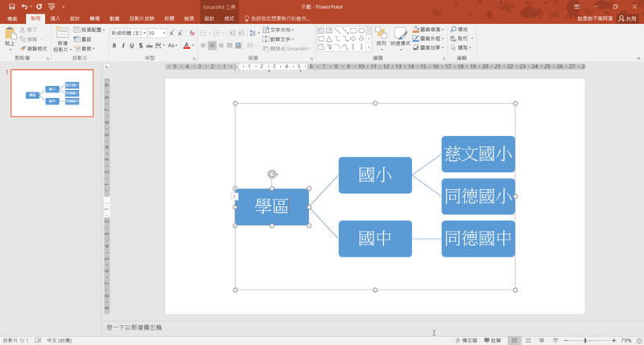
Task: Open the font name dropdown
Action: pyautogui.click(x=142, y=34)
